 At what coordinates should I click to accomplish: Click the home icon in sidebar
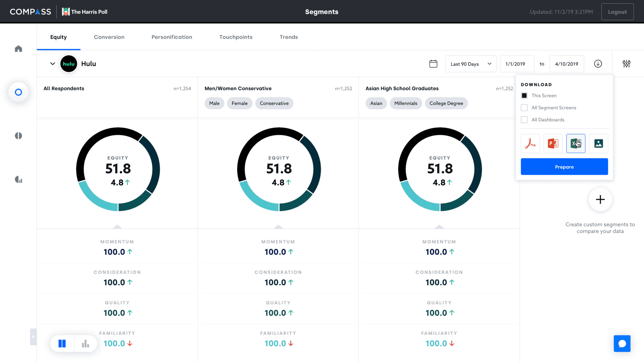tap(19, 49)
